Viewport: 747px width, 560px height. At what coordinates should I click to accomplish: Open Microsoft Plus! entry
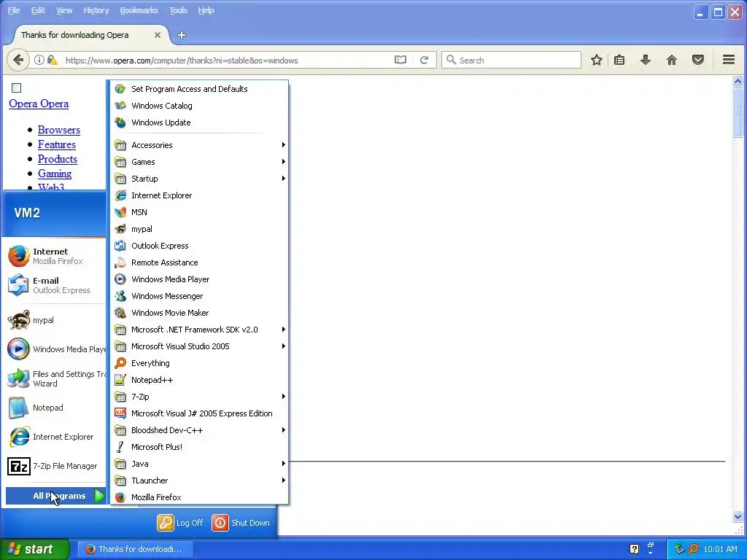point(199,447)
